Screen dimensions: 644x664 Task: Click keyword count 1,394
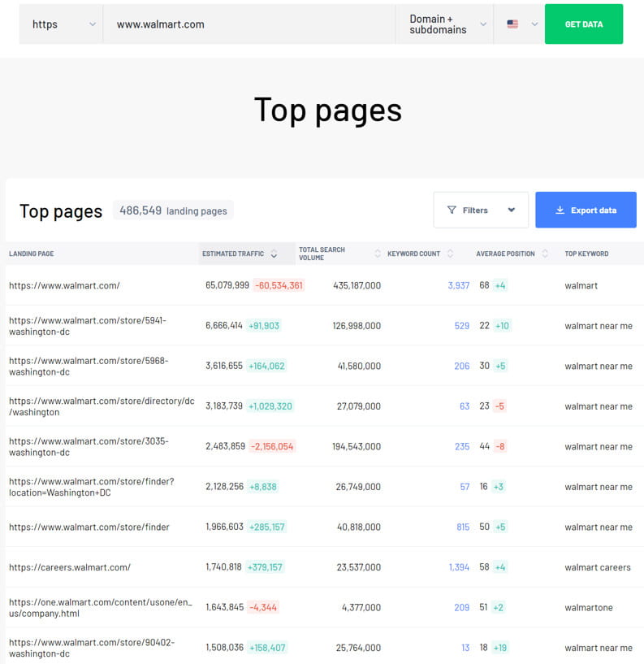pyautogui.click(x=459, y=567)
